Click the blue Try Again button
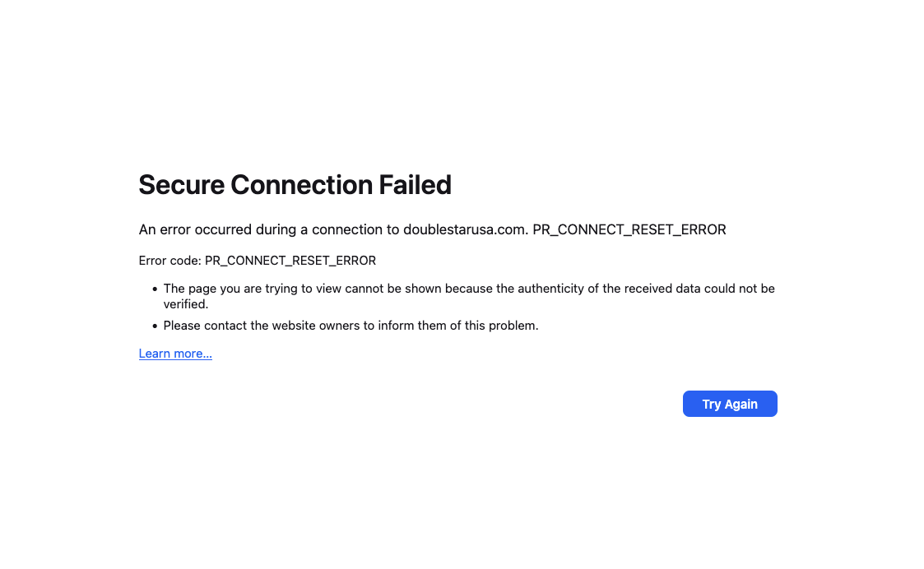 pyautogui.click(x=730, y=404)
